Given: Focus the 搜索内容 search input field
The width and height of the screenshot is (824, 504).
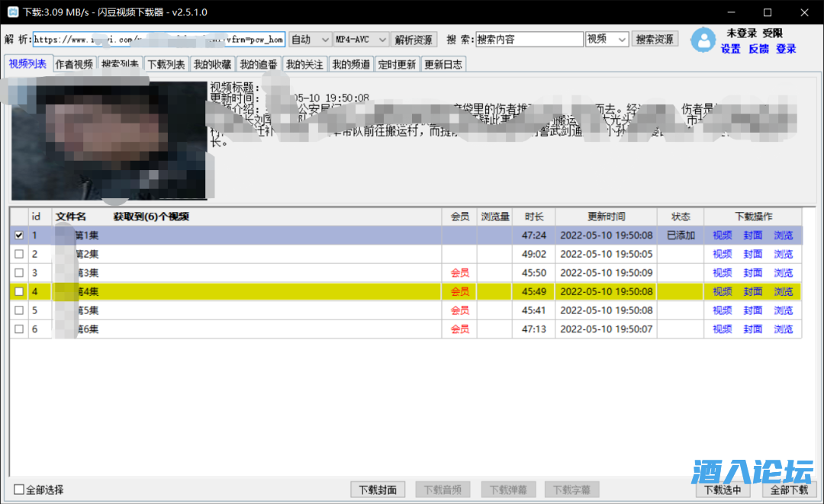Looking at the screenshot, I should (x=529, y=40).
